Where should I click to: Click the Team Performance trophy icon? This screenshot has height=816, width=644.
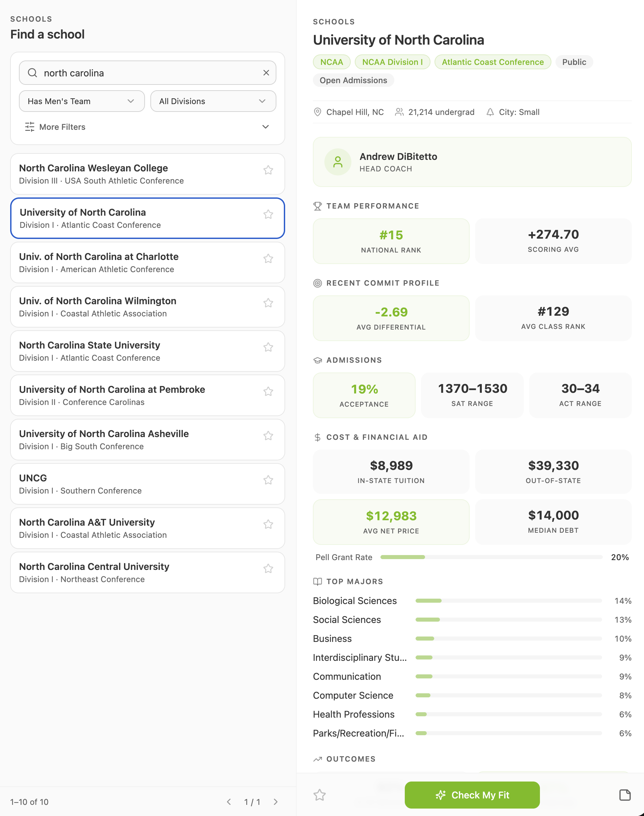[x=318, y=206]
